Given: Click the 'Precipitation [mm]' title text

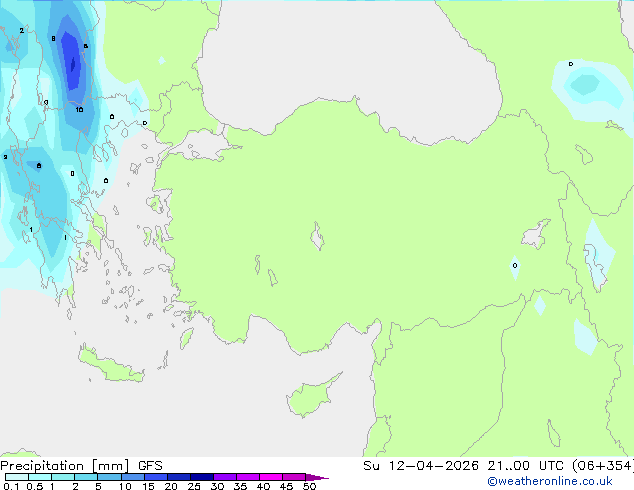Looking at the screenshot, I should click(64, 466).
